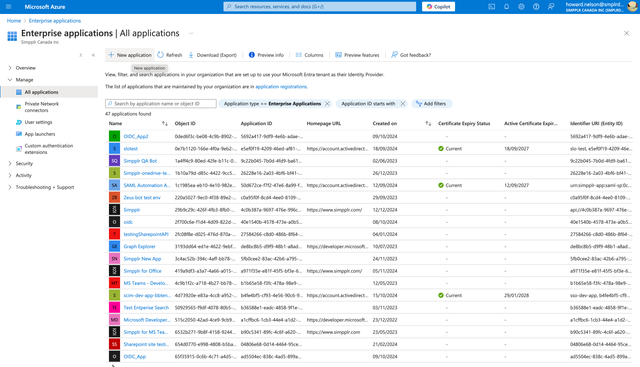Click Got feedback? in toolbar
640x367 pixels.
pyautogui.click(x=411, y=55)
